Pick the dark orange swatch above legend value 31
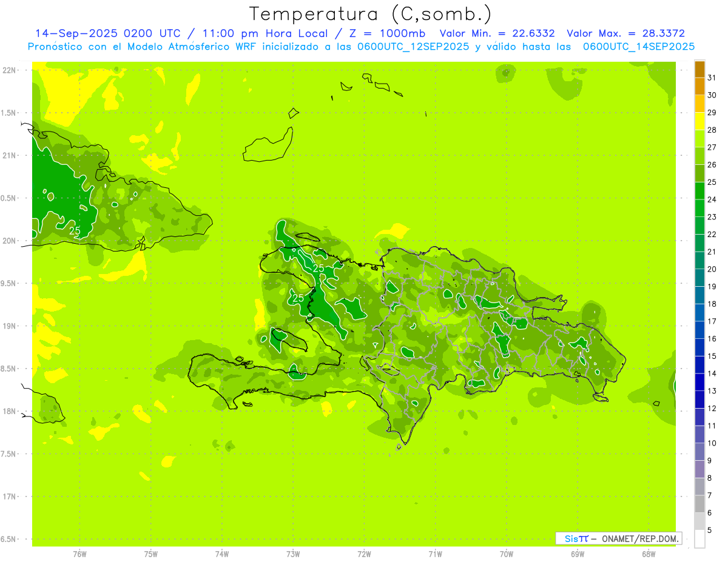Screen dimensions: 728x562 [699, 69]
